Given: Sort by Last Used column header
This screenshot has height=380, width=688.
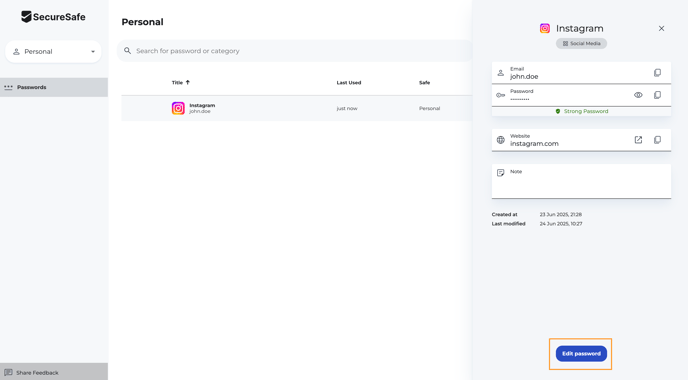Looking at the screenshot, I should click(349, 82).
